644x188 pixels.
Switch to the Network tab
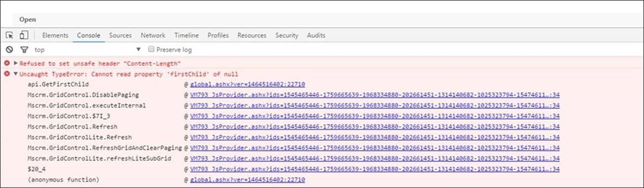[153, 36]
